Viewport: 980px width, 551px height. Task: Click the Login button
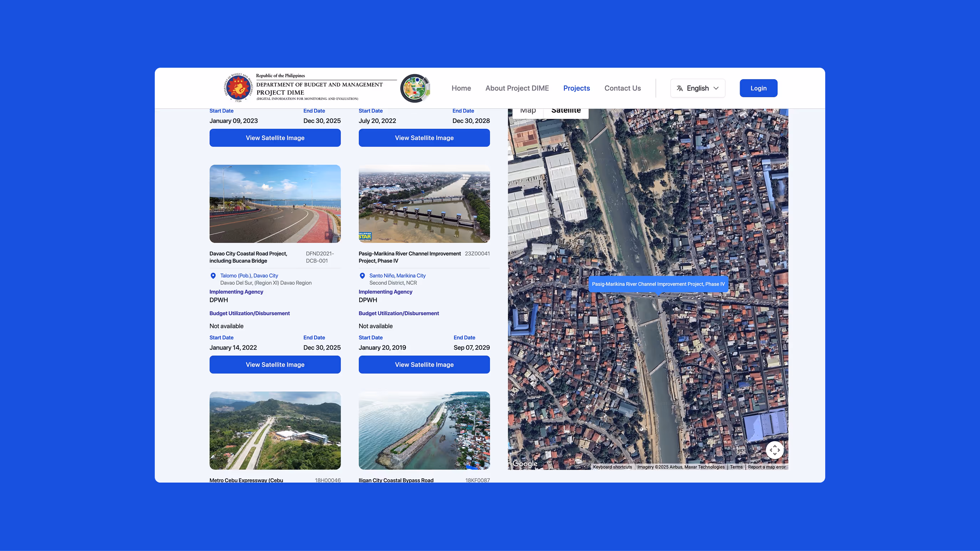coord(758,88)
